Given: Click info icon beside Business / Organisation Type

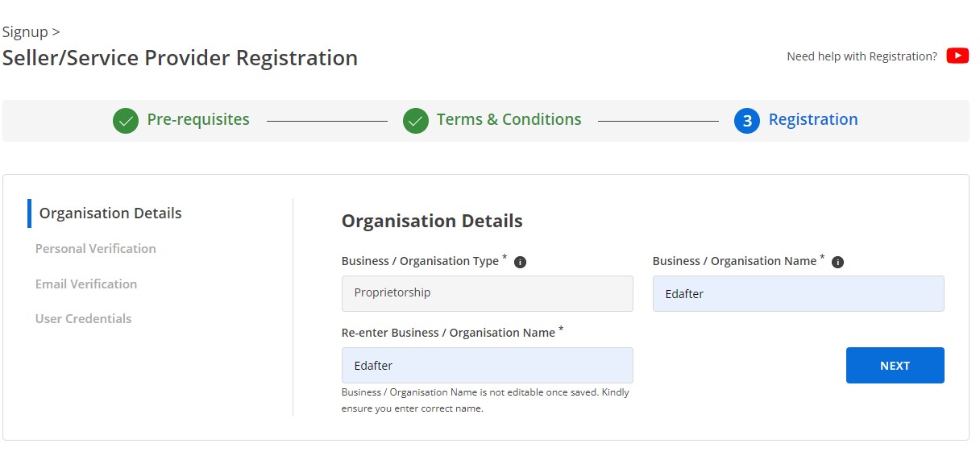Looking at the screenshot, I should [520, 263].
